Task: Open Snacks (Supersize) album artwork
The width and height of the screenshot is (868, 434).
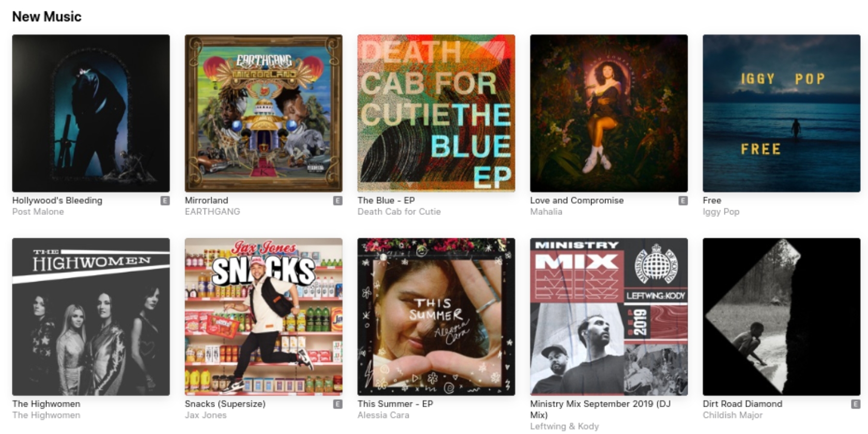Action: coord(263,317)
